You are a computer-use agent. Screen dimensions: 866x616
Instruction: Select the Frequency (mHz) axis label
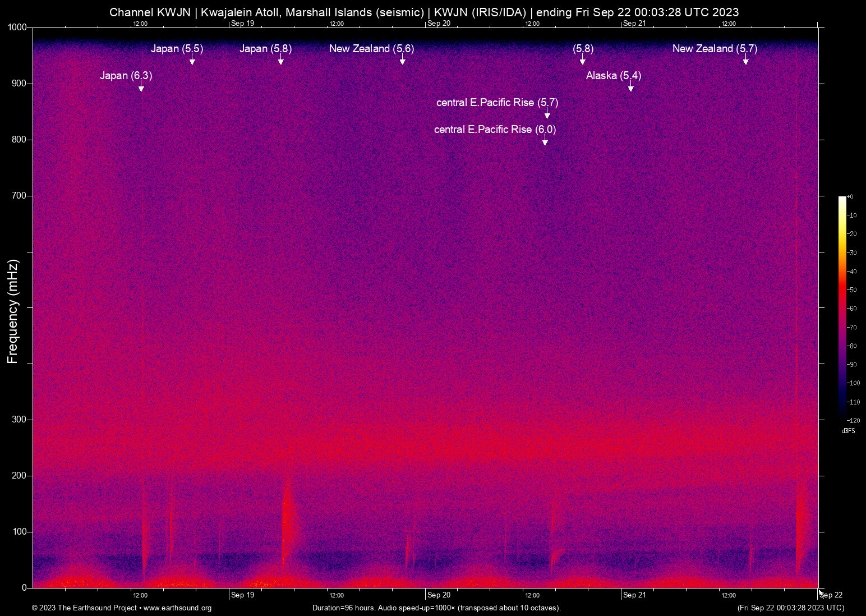coord(12,311)
